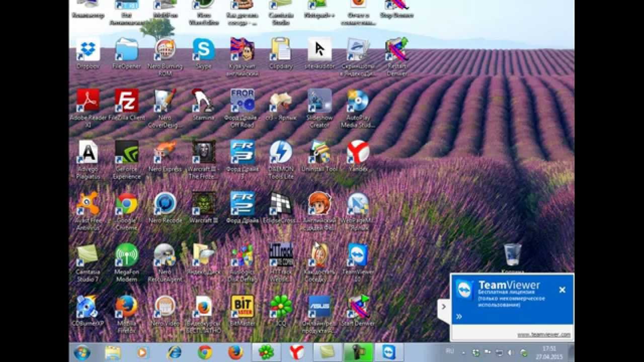Close the TeamViewer notification panel
Viewport: 644px width, 362px height.
tap(562, 290)
